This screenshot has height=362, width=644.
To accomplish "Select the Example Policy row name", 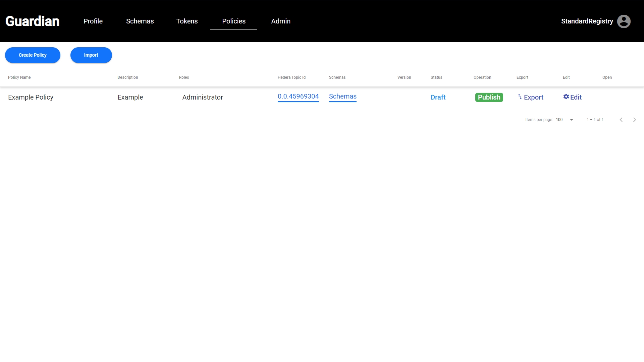I will click(x=31, y=97).
